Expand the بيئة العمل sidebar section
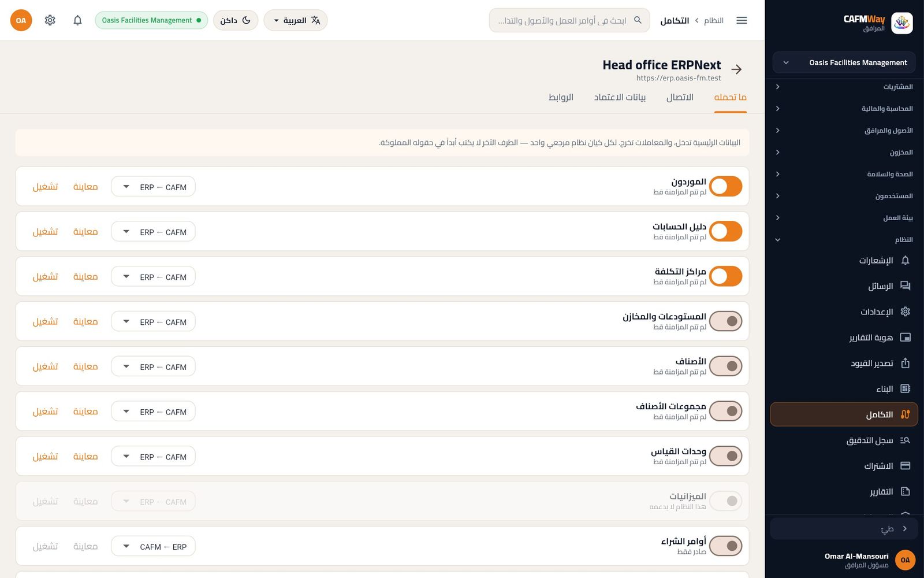Image resolution: width=924 pixels, height=578 pixels. pyautogui.click(x=844, y=218)
